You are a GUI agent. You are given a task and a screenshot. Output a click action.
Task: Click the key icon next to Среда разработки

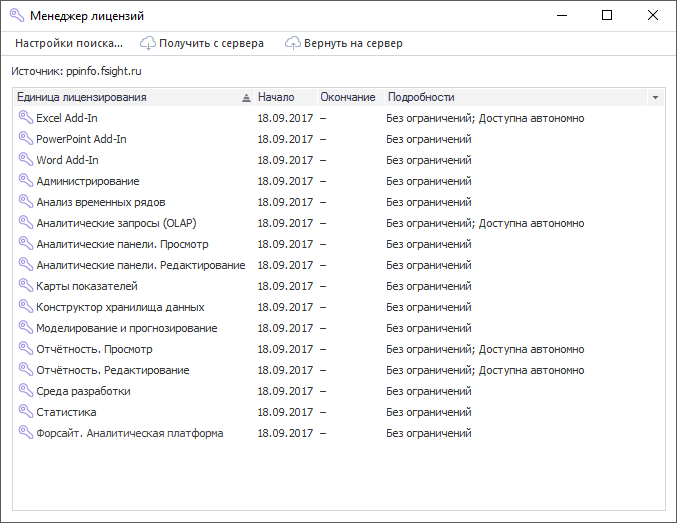25,391
